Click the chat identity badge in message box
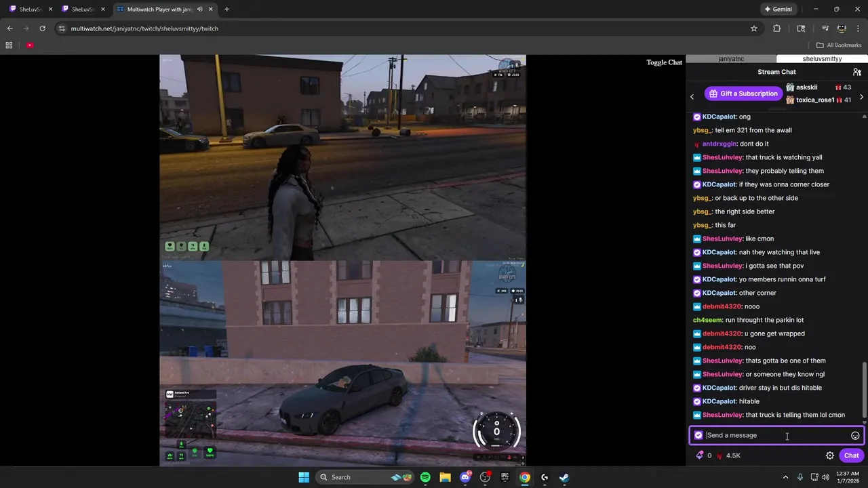The image size is (868, 488). (x=698, y=435)
